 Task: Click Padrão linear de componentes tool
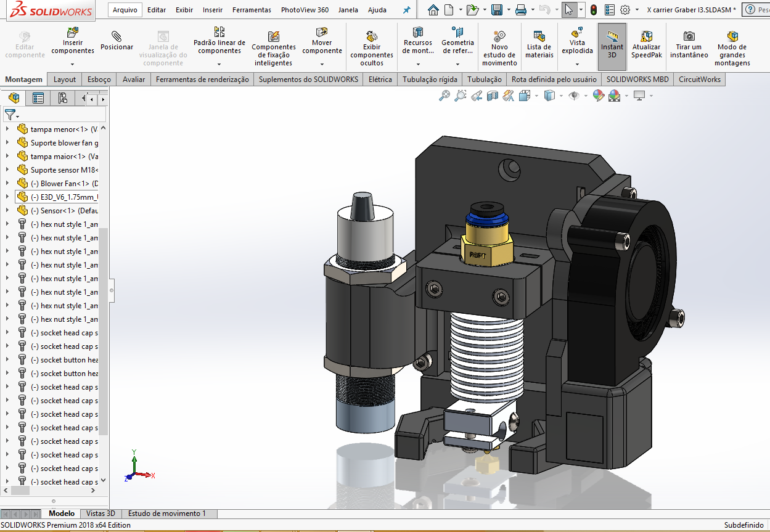point(219,41)
